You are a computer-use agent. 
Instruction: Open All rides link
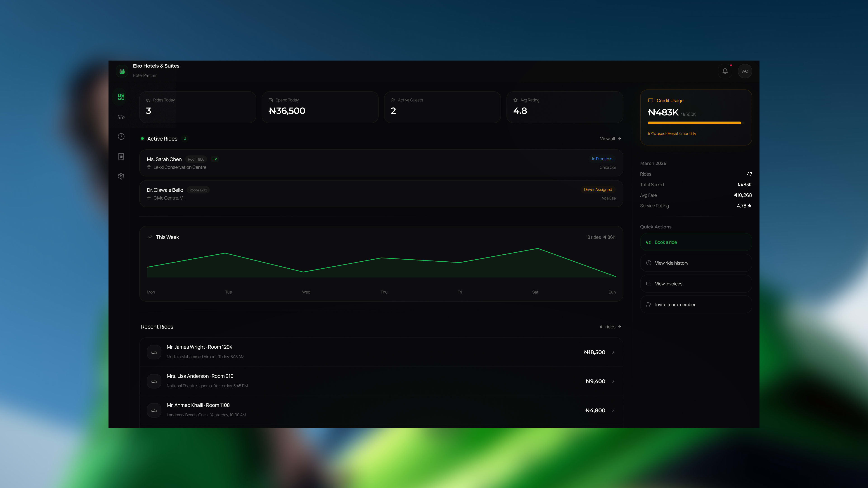click(x=610, y=327)
